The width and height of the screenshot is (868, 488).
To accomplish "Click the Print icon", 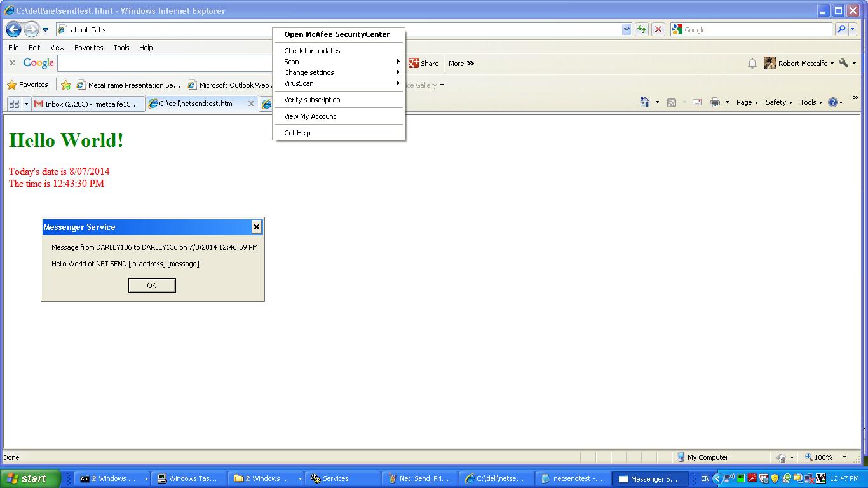I will pyautogui.click(x=715, y=102).
